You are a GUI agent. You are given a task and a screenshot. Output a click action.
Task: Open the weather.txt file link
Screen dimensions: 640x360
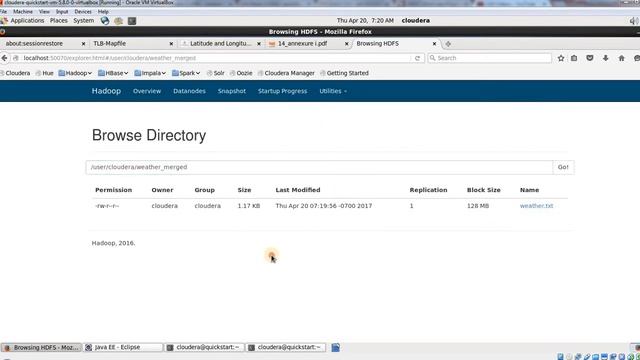(x=536, y=206)
